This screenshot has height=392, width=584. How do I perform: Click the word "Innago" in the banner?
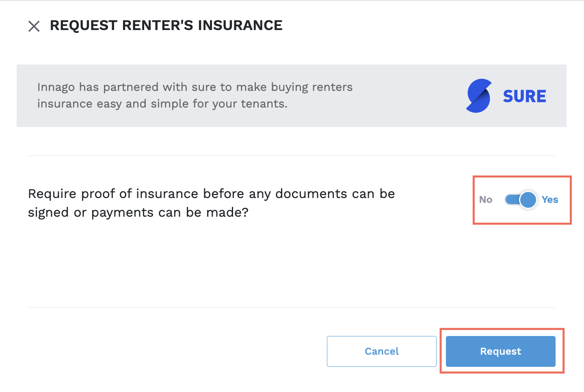click(56, 87)
